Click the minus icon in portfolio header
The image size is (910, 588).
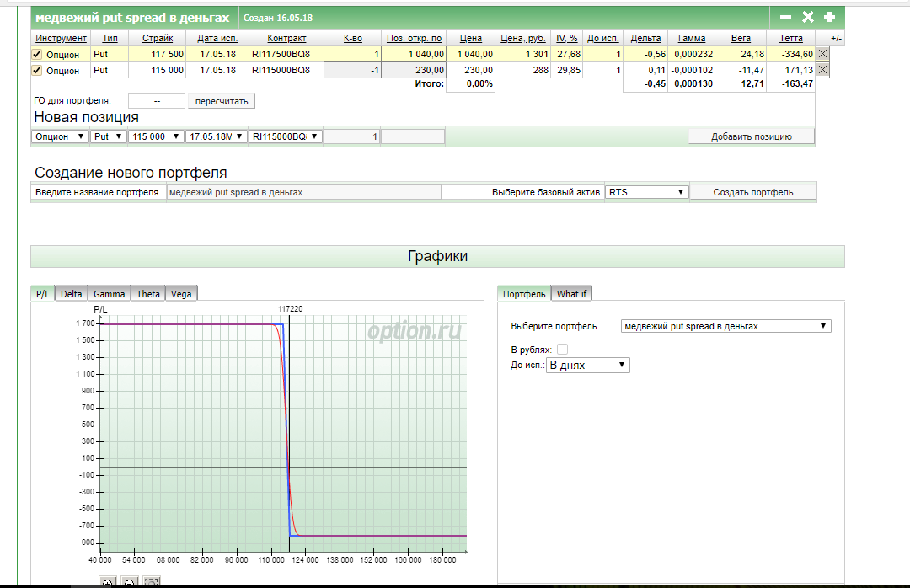(x=785, y=17)
